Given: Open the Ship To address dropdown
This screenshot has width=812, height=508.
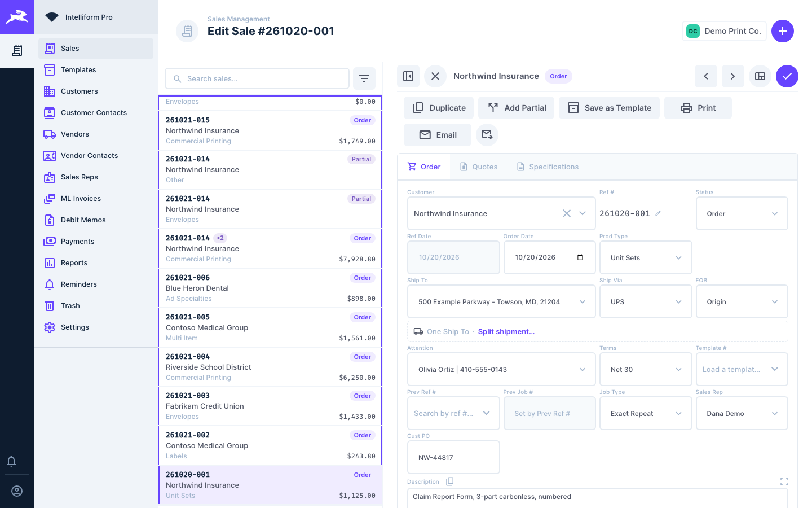Looking at the screenshot, I should click(x=501, y=301).
